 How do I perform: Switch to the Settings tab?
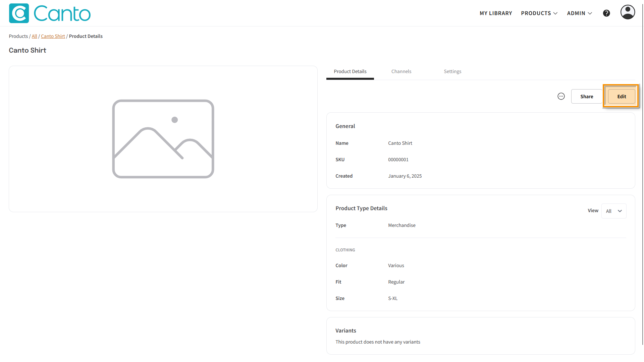(452, 71)
